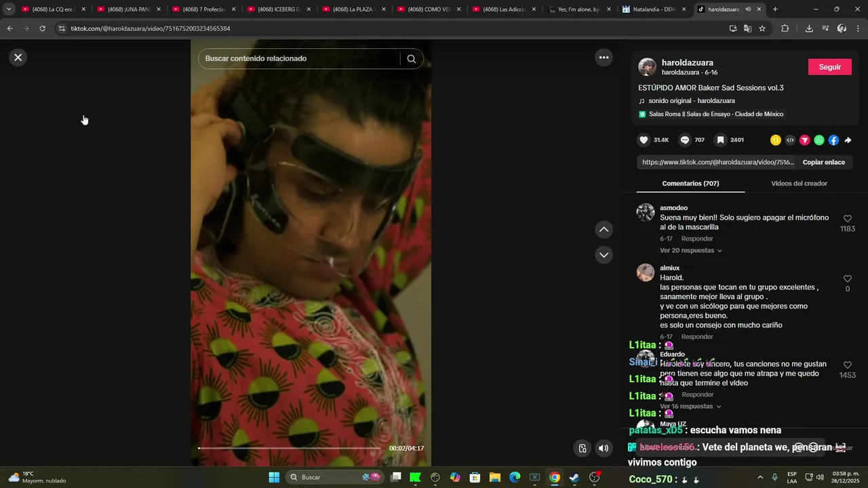The image size is (868, 488).
Task: Close the TikTok video viewer with X
Action: 18,58
